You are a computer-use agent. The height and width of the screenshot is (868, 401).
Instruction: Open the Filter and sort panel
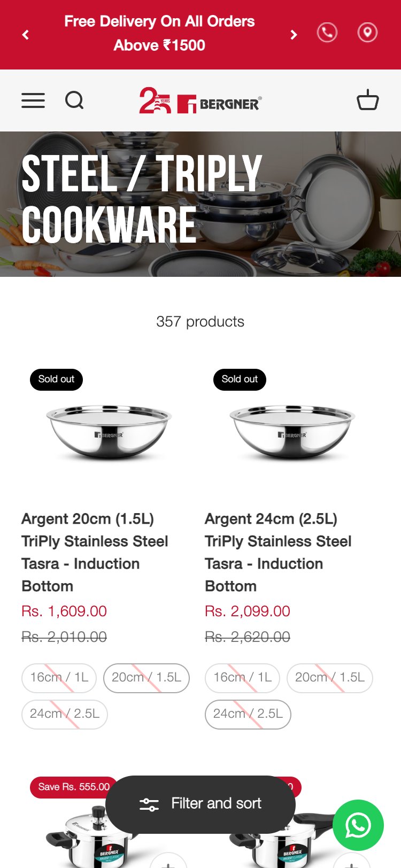(200, 804)
